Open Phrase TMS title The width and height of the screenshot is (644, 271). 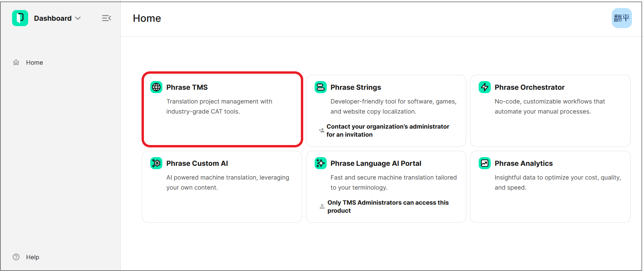pos(187,87)
